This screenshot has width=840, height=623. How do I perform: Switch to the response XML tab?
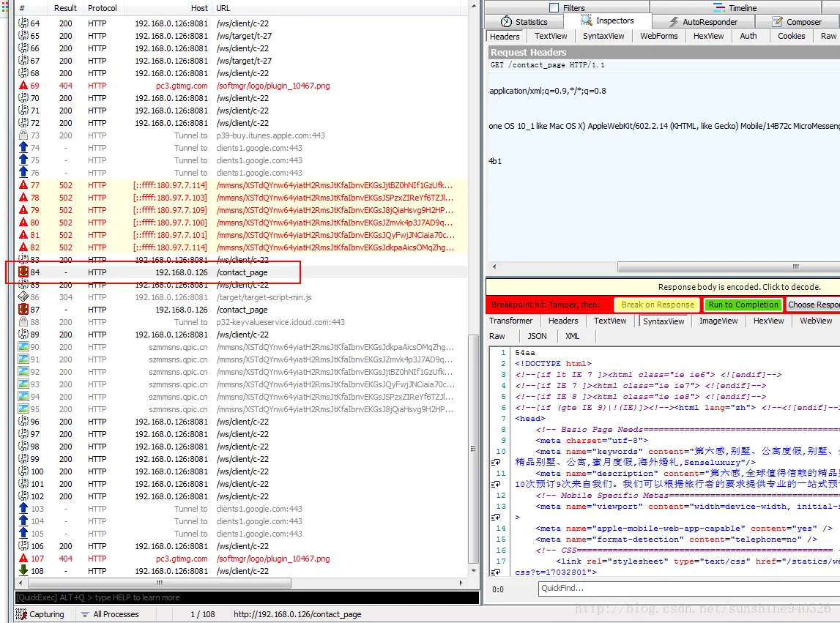point(572,337)
